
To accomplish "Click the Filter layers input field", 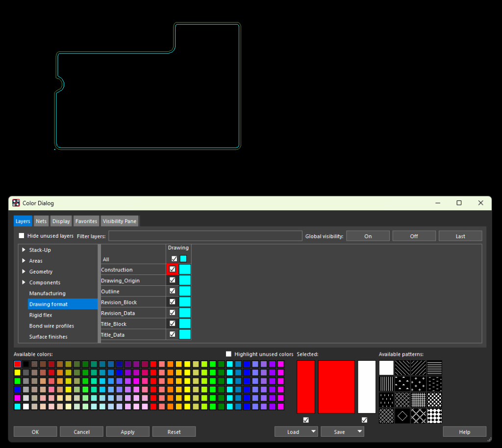I will coord(205,236).
